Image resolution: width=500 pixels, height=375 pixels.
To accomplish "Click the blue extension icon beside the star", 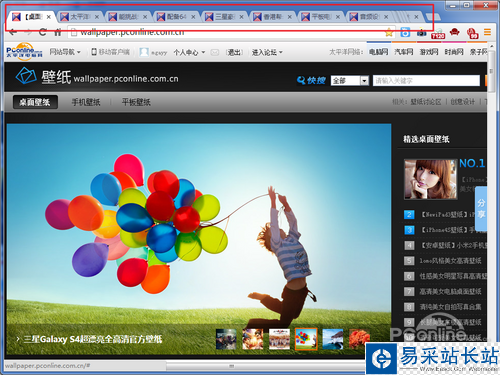I will (x=405, y=32).
